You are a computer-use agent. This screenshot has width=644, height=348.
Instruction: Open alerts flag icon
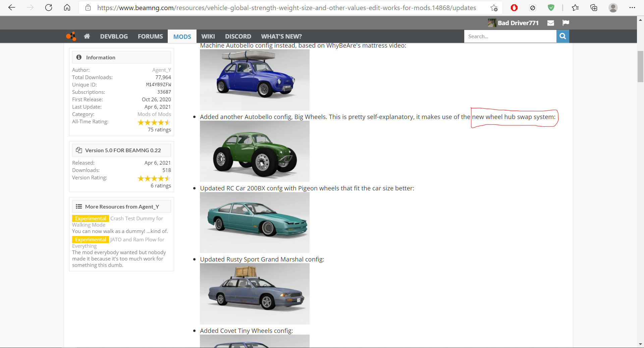566,23
